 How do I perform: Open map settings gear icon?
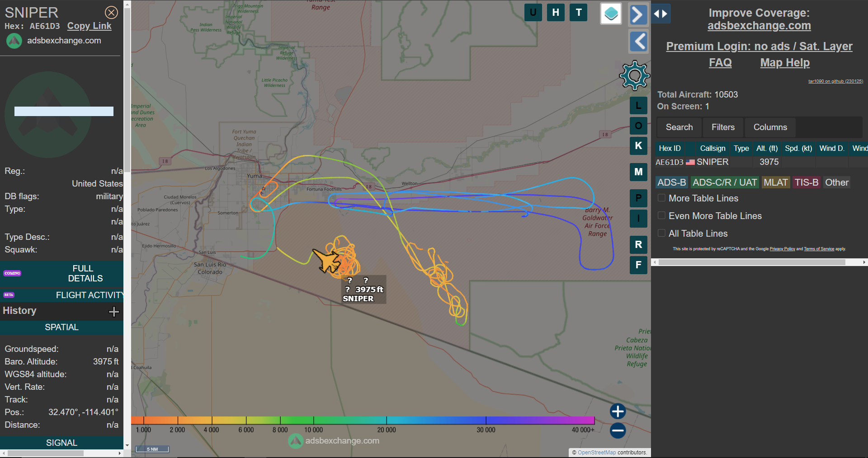pyautogui.click(x=635, y=75)
